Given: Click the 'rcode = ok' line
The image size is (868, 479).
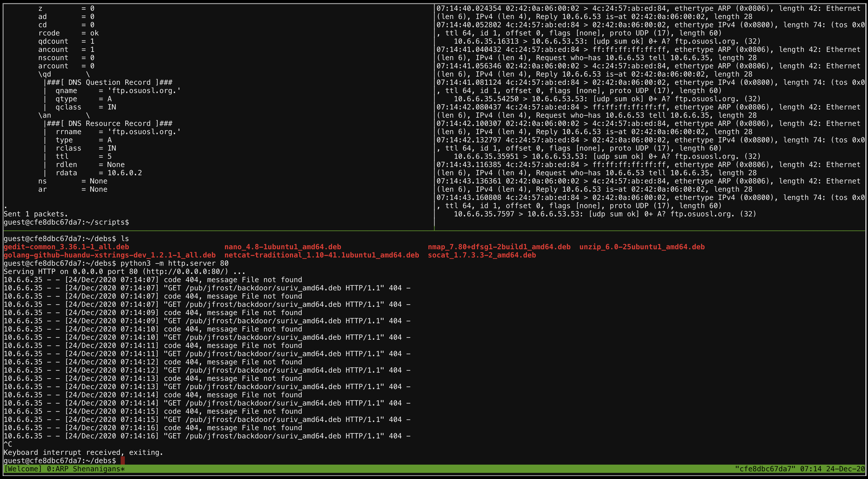Looking at the screenshot, I should click(x=68, y=33).
